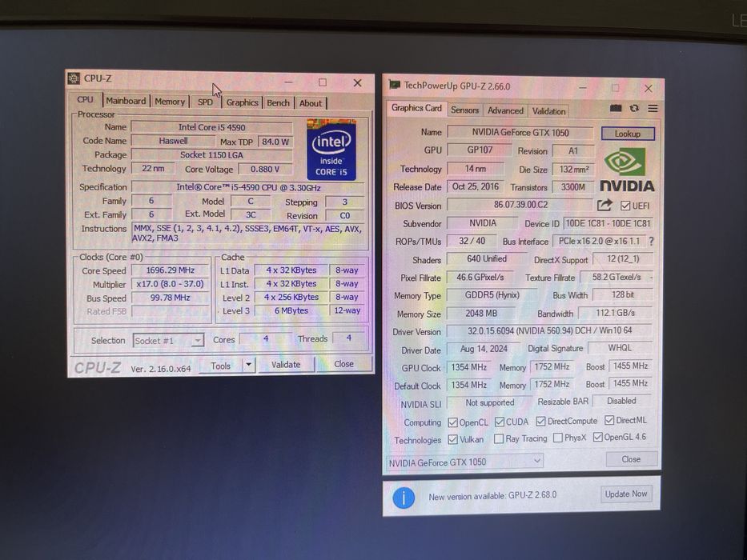The image size is (747, 560).
Task: Click the Resizable BAR value Disabled
Action: pyautogui.click(x=622, y=401)
